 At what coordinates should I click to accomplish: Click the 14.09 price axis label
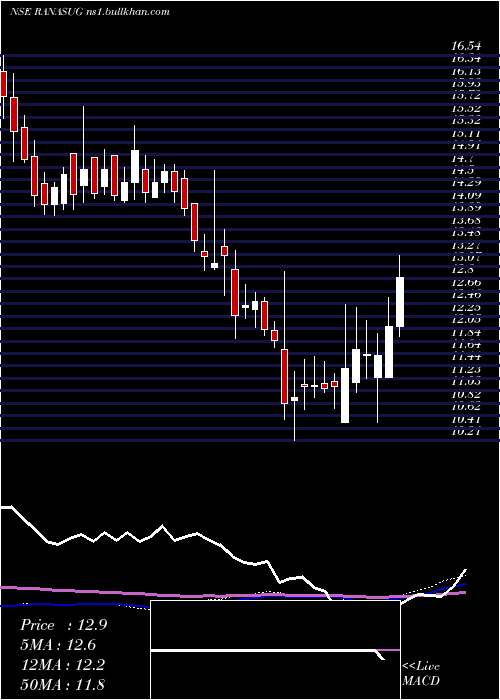tap(466, 196)
